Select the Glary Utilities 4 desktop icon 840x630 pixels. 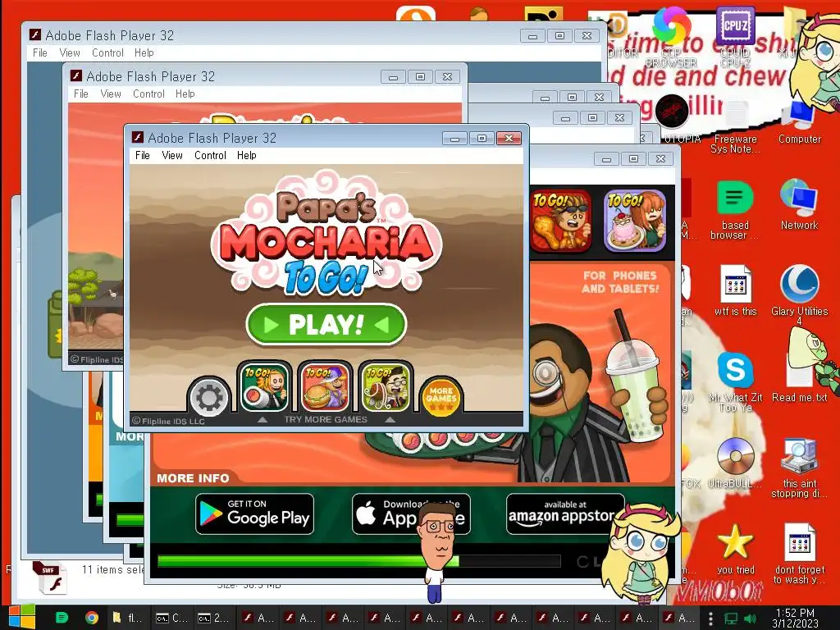(x=799, y=294)
